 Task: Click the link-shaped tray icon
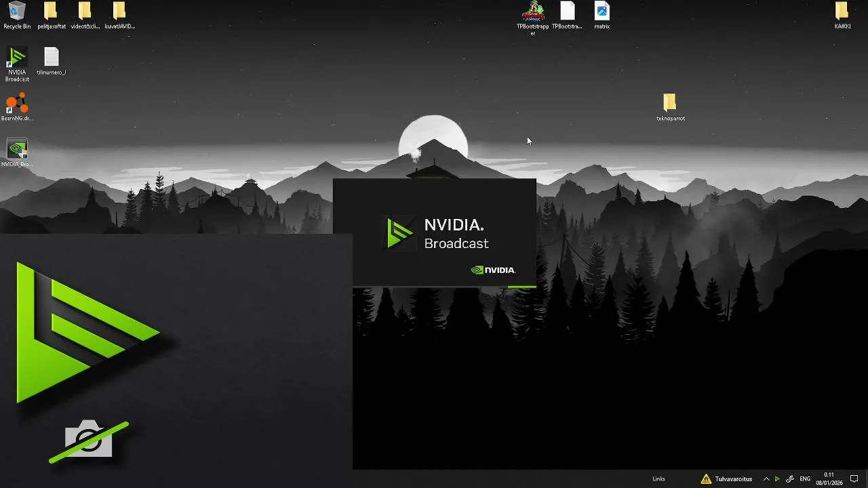click(x=790, y=479)
